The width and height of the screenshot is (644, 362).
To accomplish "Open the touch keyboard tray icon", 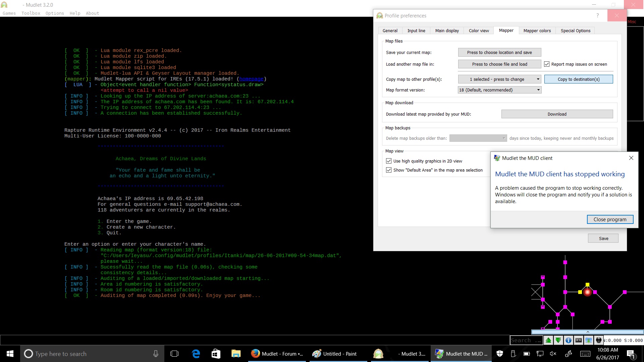I will coord(585,354).
